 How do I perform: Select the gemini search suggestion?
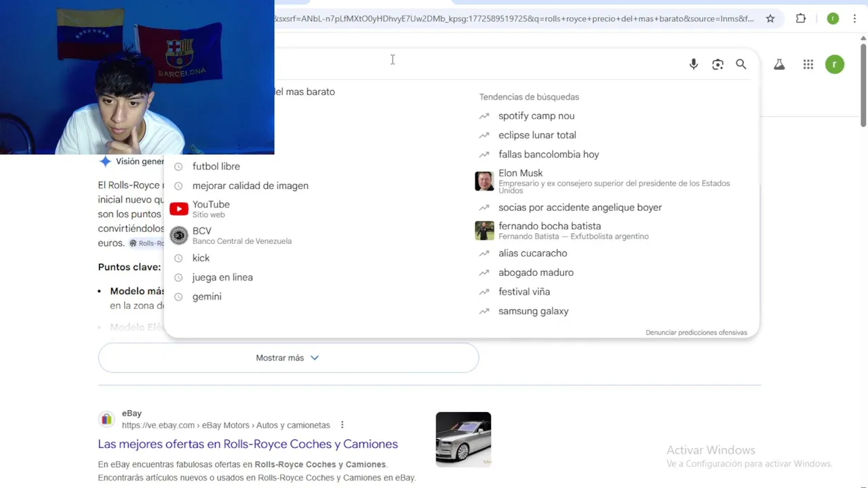(x=207, y=297)
